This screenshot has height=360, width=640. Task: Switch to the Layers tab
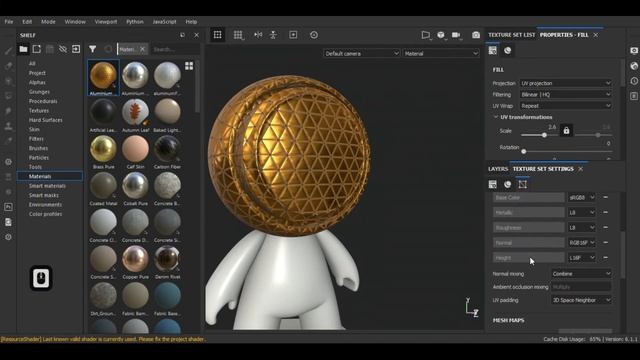click(498, 169)
